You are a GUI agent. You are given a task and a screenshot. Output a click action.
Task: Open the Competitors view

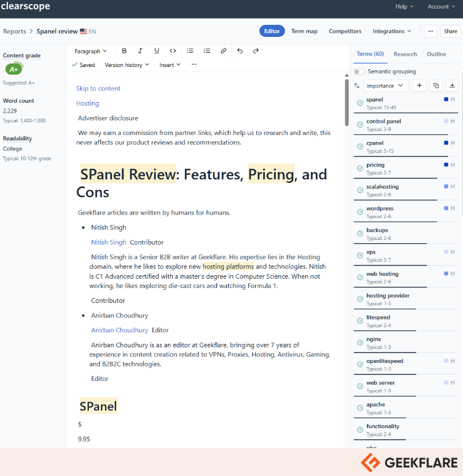click(345, 31)
